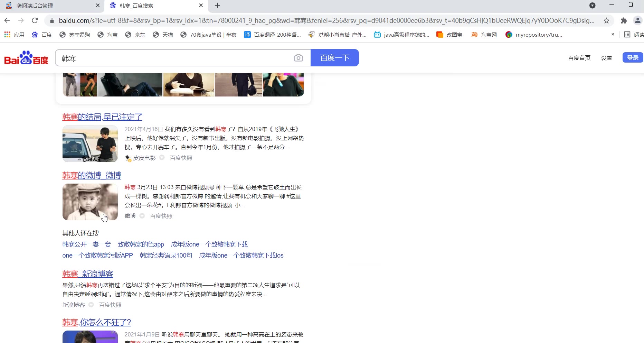Switch to 嗨阅读后台管理 tab
Image resolution: width=644 pixels, height=343 pixels.
click(52, 6)
